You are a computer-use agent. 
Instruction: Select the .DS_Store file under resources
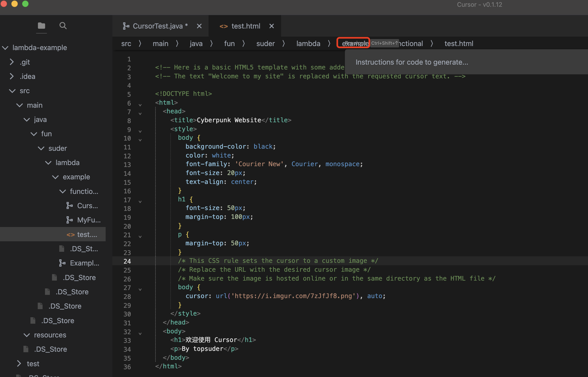tap(51, 349)
